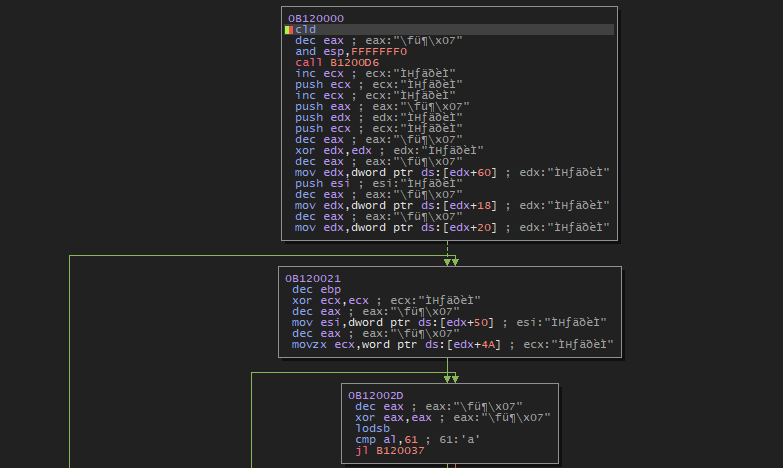Click the 0B120021 block address header

[313, 278]
